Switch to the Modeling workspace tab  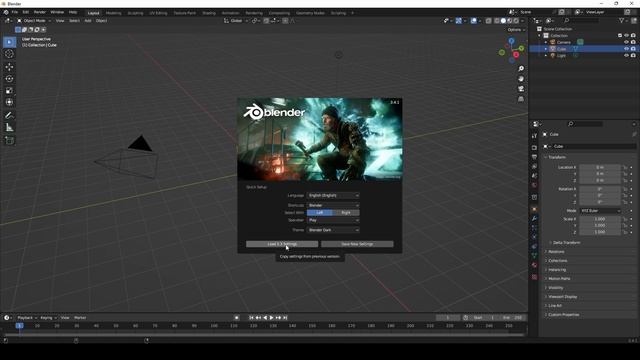coord(113,13)
